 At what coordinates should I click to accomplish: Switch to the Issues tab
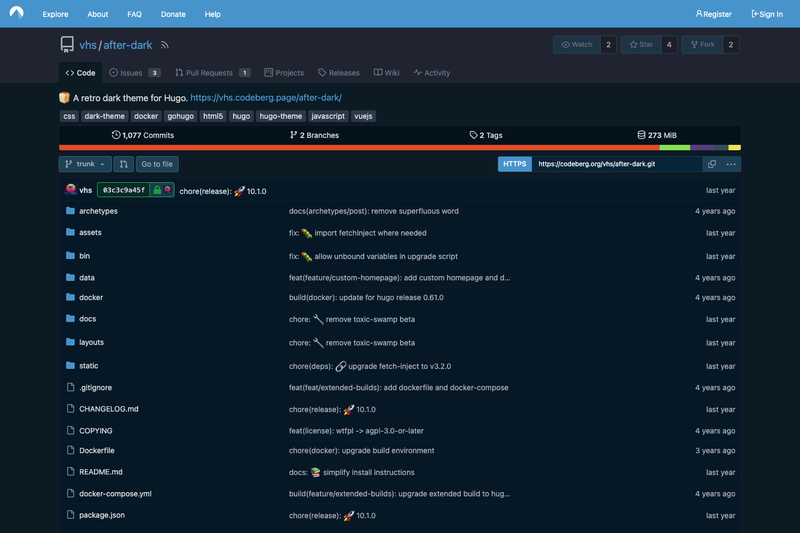pos(135,73)
